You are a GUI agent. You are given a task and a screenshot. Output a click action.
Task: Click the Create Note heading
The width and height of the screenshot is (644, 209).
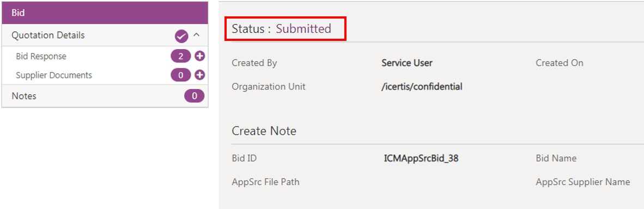pyautogui.click(x=264, y=131)
